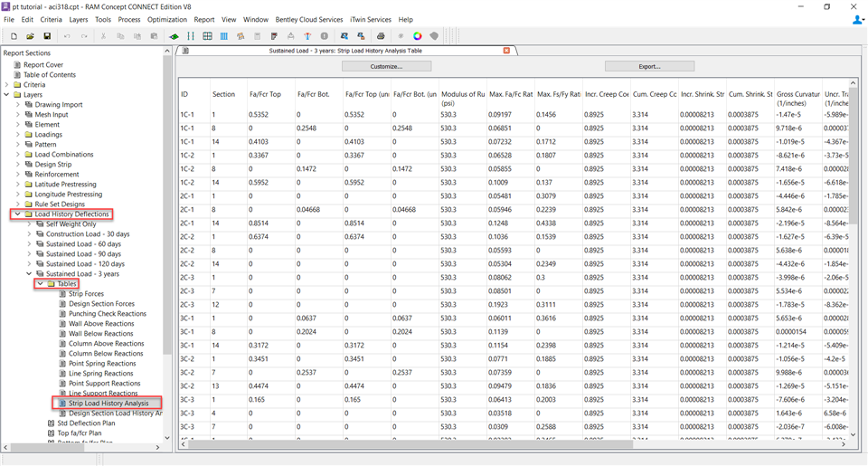Select Strip Load History Analysis in the tree
Screen dimensions: 868x466
click(108, 404)
